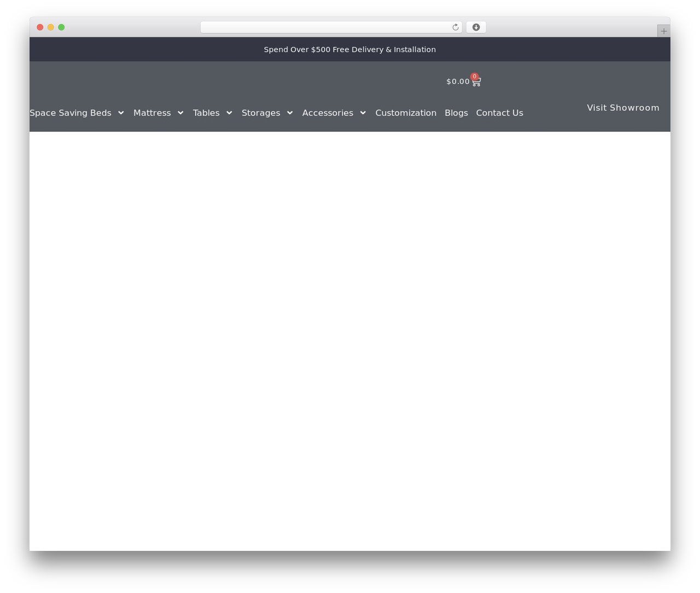Navigate to Contact Us
Viewport: 700px width, 593px height.
[x=499, y=113]
